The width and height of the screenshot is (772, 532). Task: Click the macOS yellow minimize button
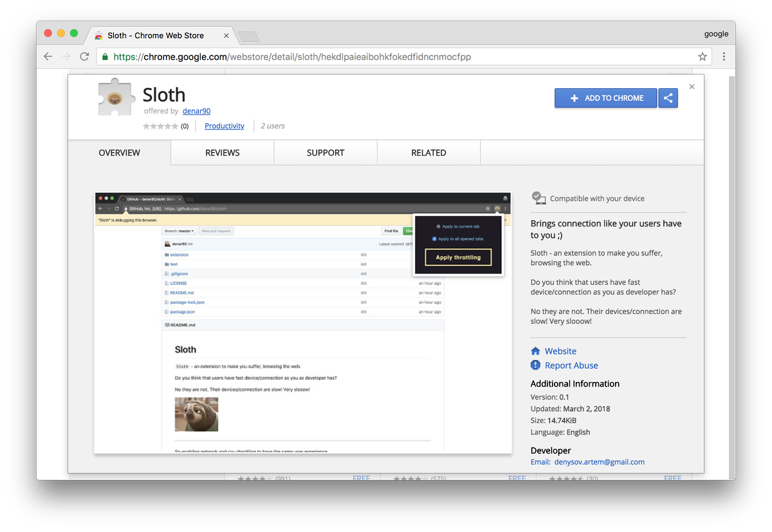click(x=61, y=33)
